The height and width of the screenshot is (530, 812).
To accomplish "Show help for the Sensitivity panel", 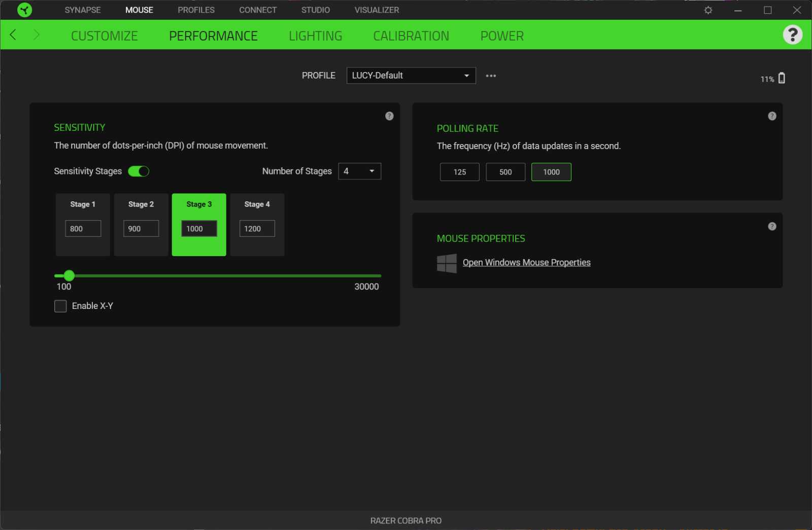I will pos(389,116).
